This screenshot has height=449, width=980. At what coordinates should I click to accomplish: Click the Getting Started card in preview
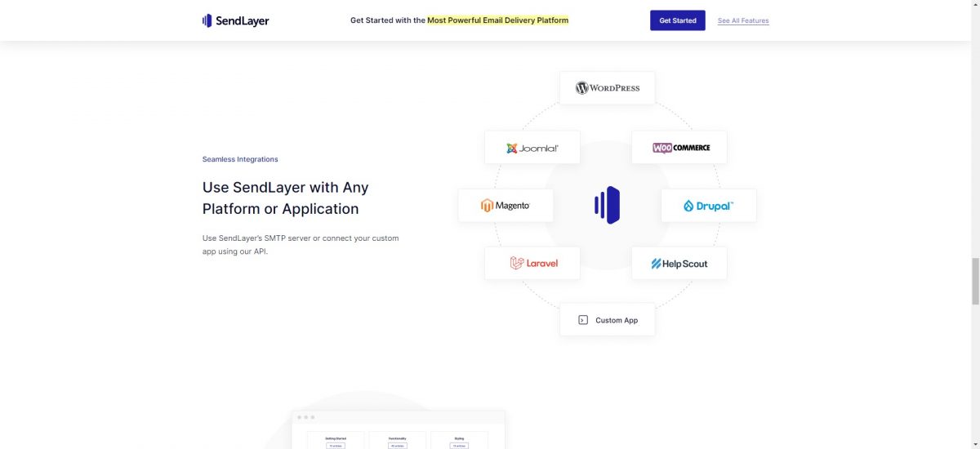pyautogui.click(x=336, y=441)
